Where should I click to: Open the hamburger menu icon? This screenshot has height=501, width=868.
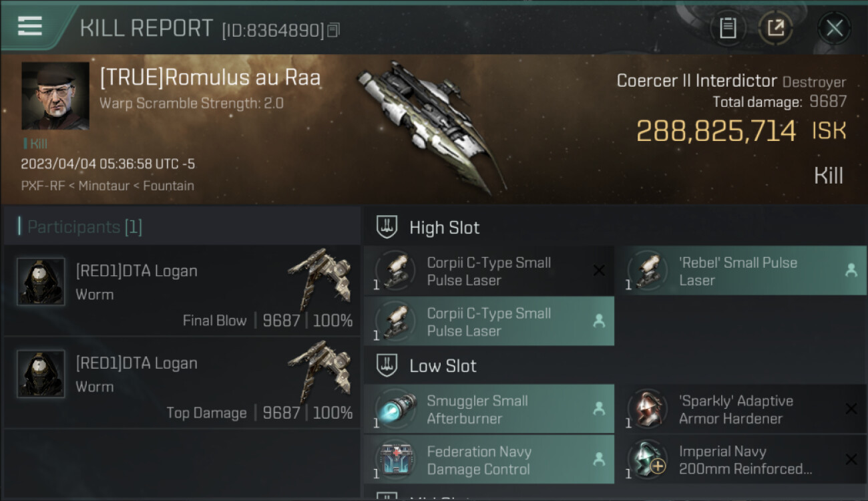(x=30, y=27)
